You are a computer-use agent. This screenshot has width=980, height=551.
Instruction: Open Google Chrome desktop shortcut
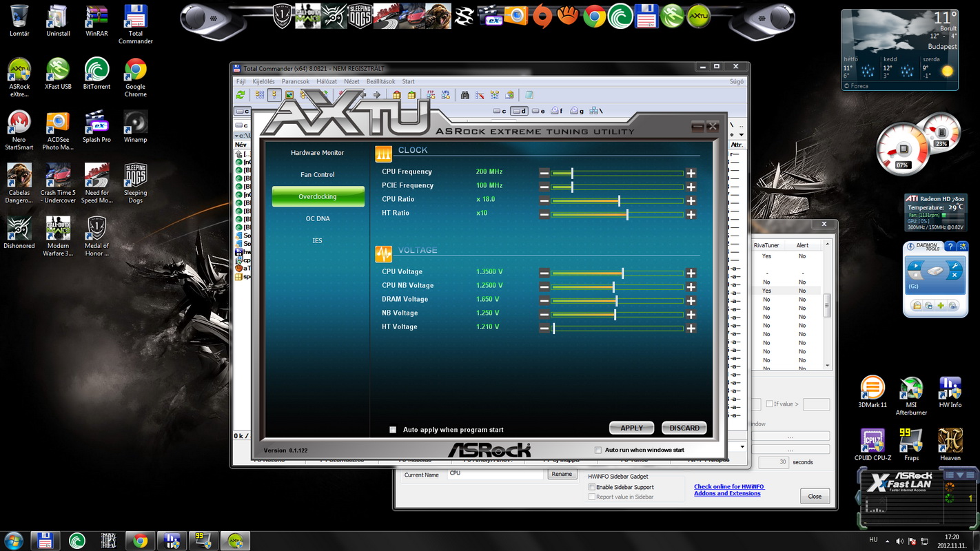pos(135,77)
